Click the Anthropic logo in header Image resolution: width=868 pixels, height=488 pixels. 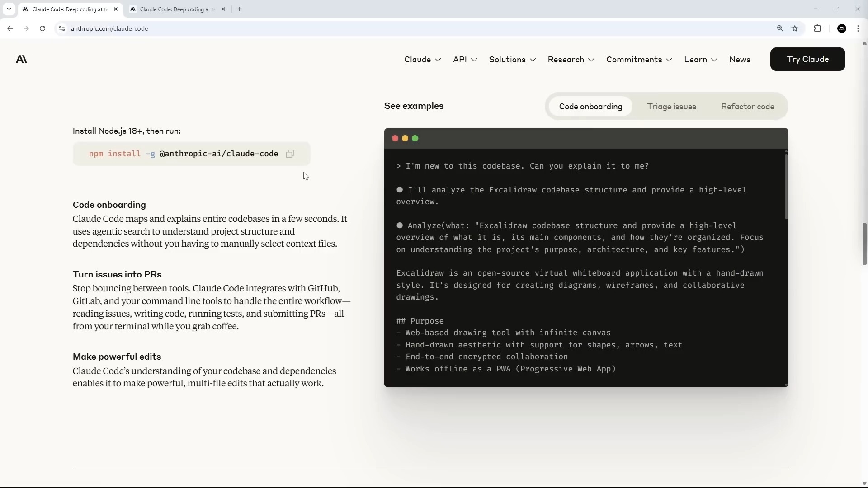coord(21,59)
